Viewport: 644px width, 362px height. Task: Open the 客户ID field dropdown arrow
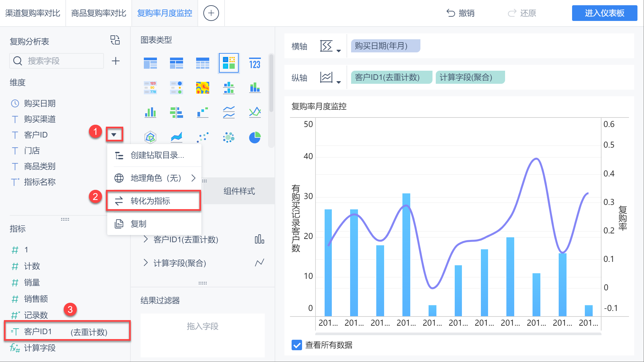click(x=114, y=135)
